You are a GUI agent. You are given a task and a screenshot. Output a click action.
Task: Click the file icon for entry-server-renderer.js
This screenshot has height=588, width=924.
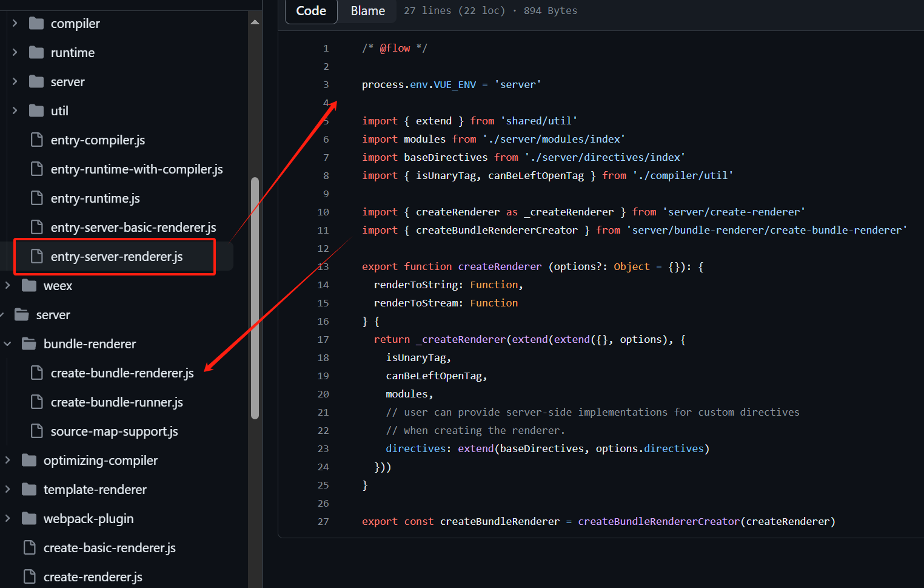click(37, 257)
